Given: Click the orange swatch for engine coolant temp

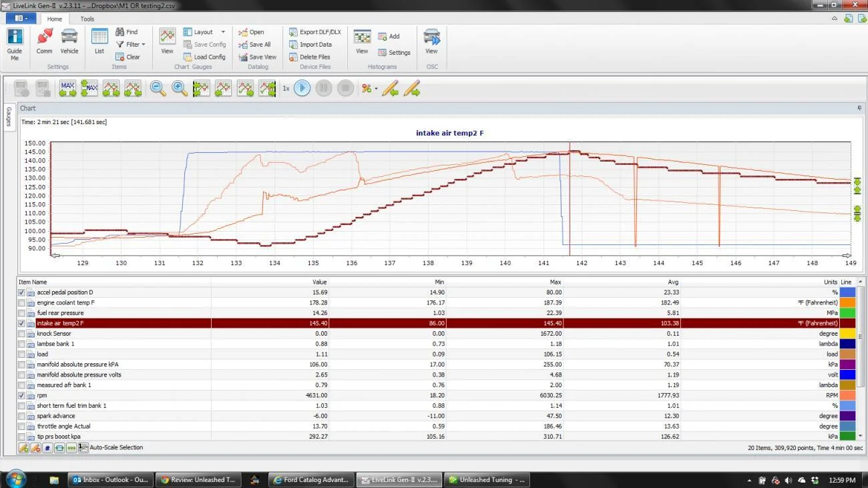Looking at the screenshot, I should (847, 303).
